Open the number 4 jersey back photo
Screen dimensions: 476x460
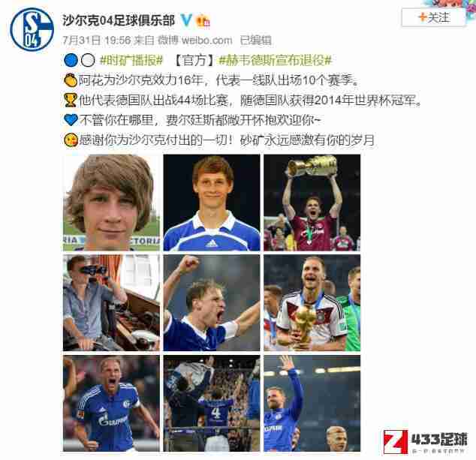pos(212,403)
